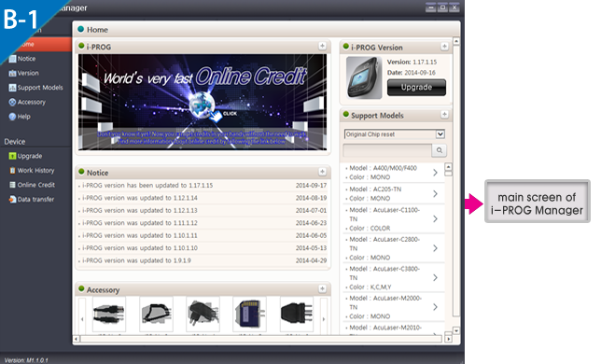Expand model AC205-TN row chevron
Image resolution: width=601 pixels, height=364 pixels.
(x=436, y=194)
